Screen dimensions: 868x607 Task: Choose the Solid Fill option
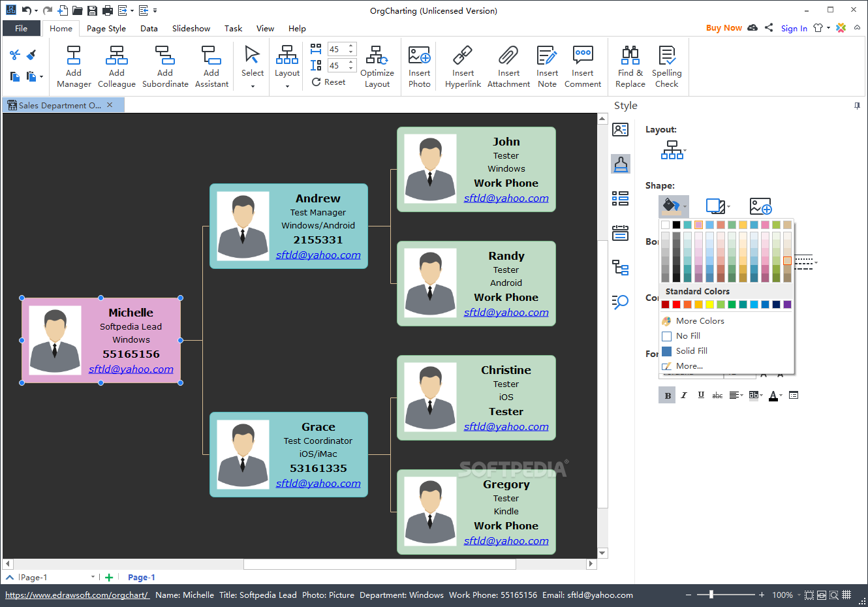[691, 351]
